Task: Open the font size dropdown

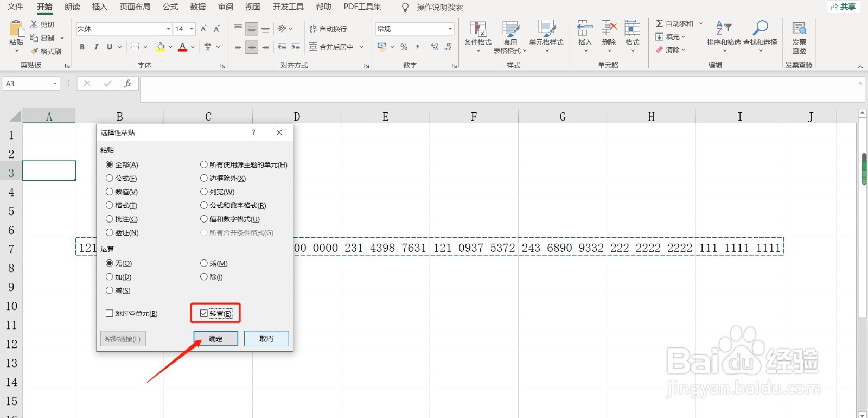Action: pyautogui.click(x=192, y=29)
